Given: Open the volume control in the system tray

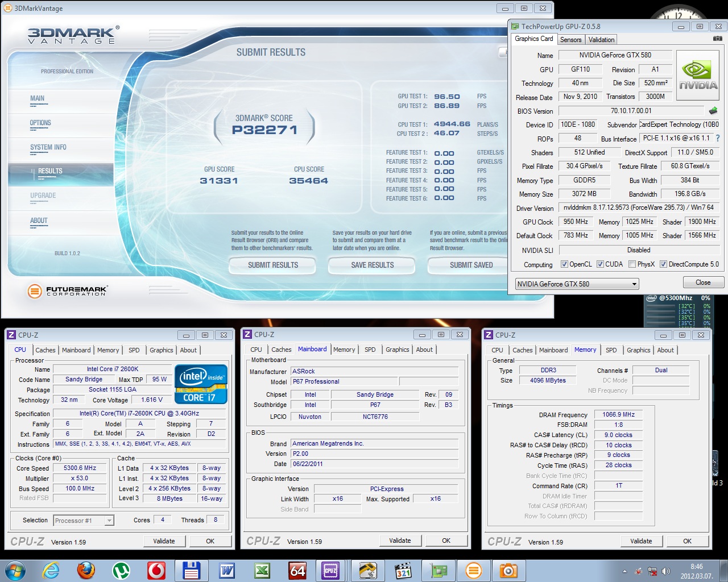Looking at the screenshot, I should 666,571.
